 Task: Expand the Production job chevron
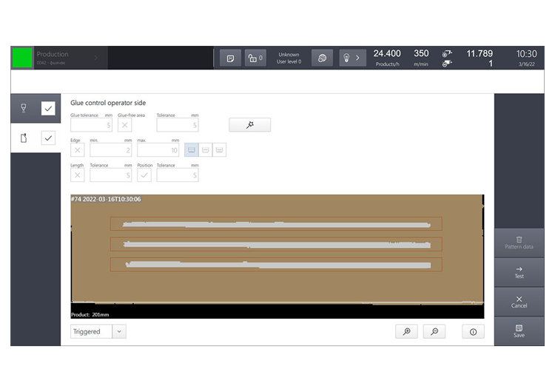96,58
